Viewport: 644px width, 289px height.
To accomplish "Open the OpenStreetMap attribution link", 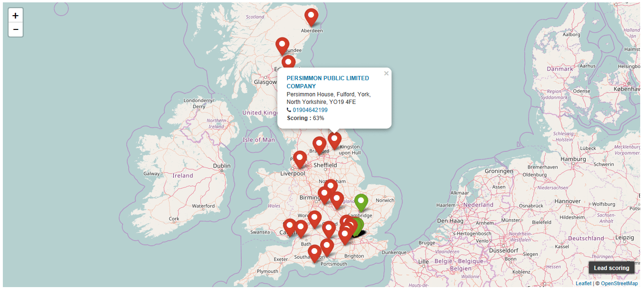I will click(619, 283).
